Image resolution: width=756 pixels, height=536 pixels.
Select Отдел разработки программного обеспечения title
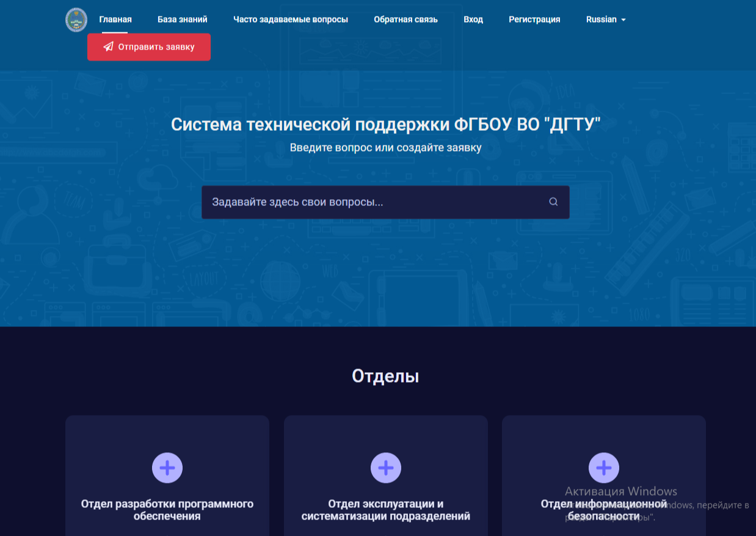(167, 510)
